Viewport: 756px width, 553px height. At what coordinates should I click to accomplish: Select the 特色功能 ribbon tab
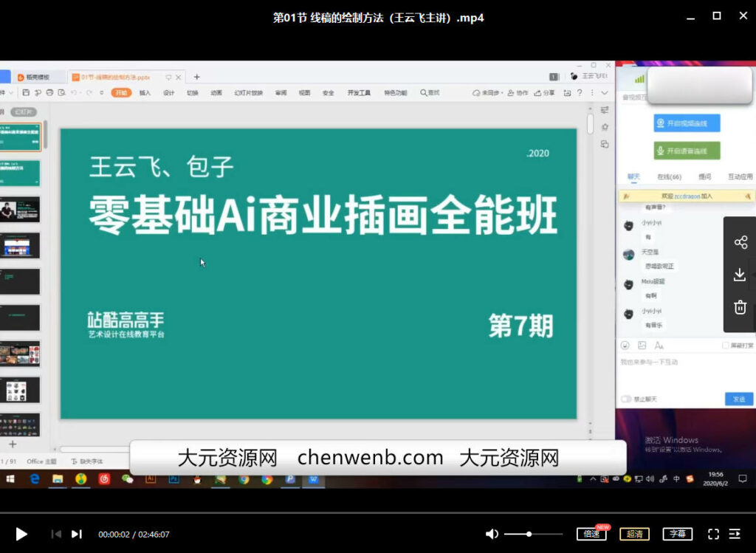click(x=396, y=92)
